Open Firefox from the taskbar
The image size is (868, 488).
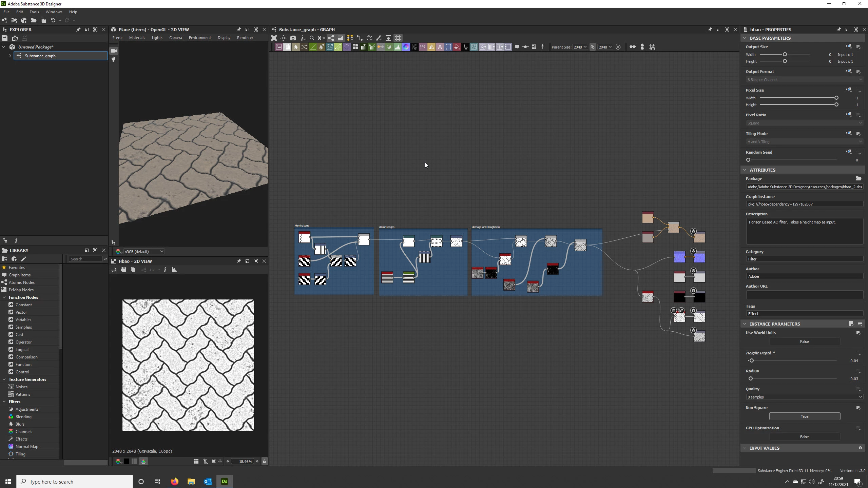tap(174, 482)
